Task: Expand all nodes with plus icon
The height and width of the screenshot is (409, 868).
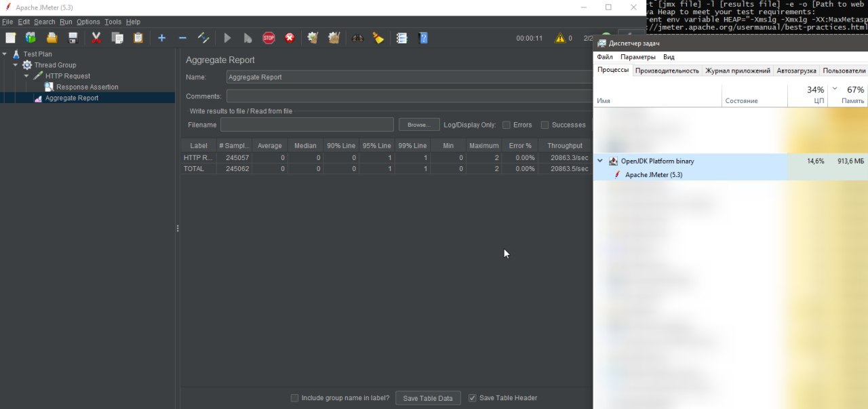Action: pos(161,38)
